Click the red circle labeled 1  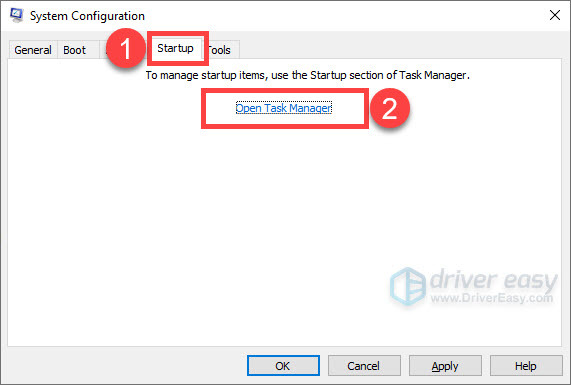(x=125, y=48)
